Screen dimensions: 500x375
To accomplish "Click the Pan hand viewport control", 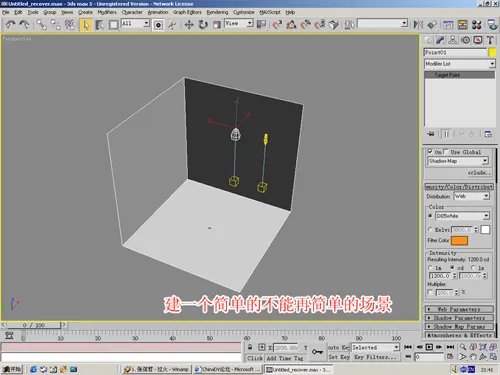I will [x=473, y=357].
